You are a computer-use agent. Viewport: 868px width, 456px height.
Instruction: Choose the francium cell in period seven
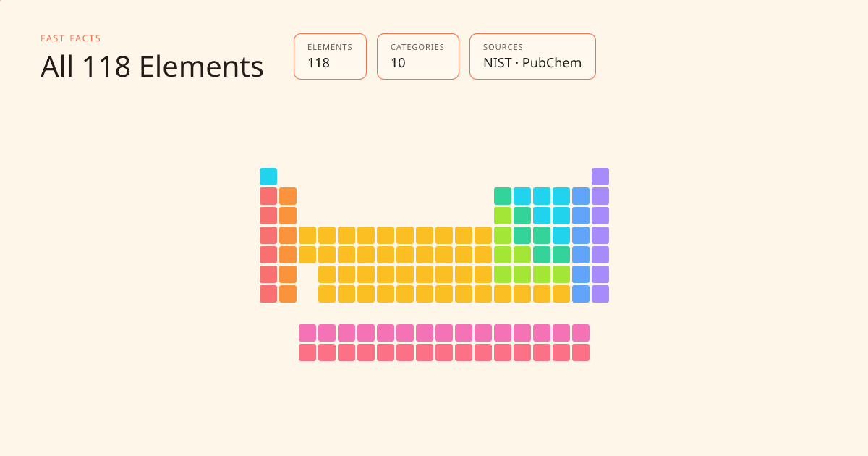[x=268, y=294]
